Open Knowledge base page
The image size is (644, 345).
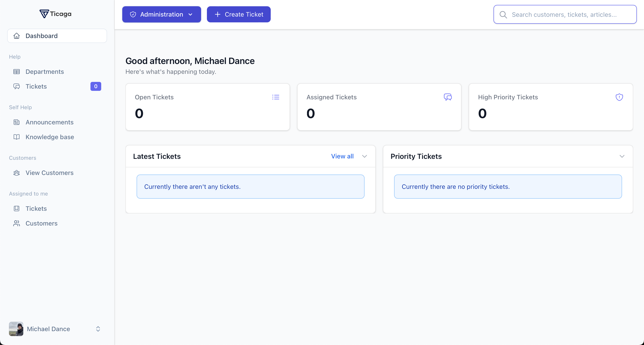(x=57, y=137)
